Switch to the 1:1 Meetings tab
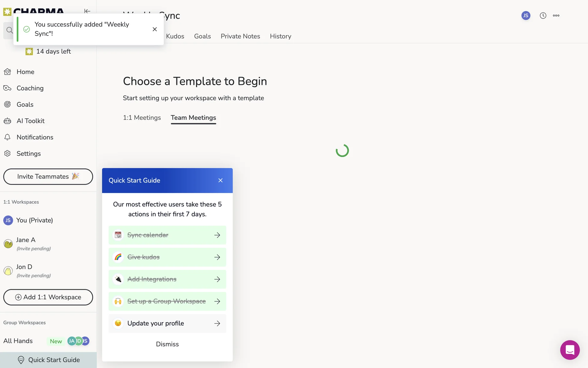Screen dimensions: 588x368 point(142,118)
